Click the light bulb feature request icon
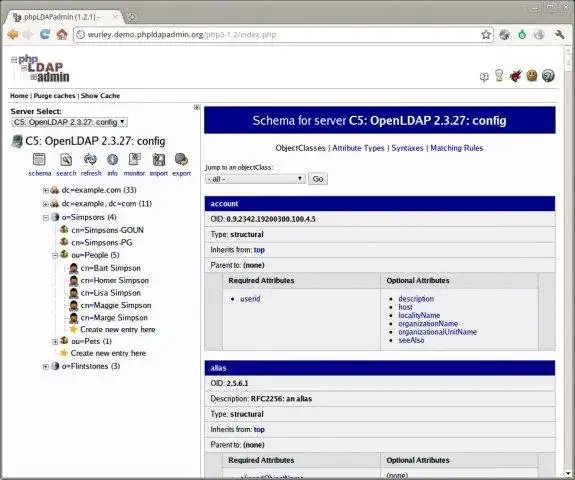This screenshot has width=575, height=480. 499,76
